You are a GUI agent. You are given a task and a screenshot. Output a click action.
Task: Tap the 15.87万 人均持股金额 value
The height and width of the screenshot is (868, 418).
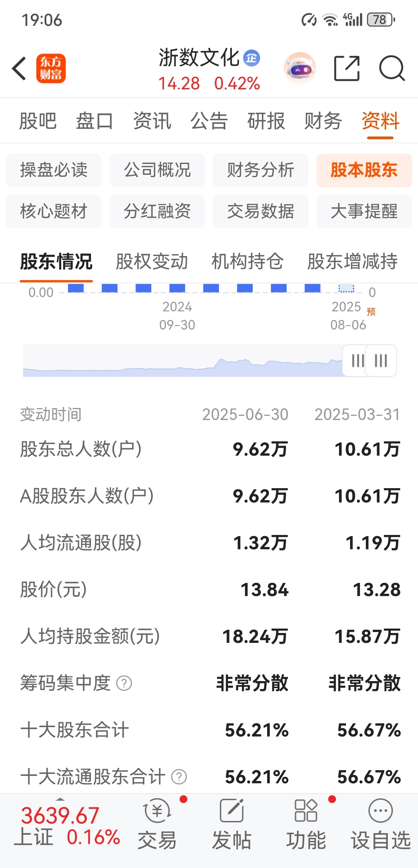(x=367, y=636)
